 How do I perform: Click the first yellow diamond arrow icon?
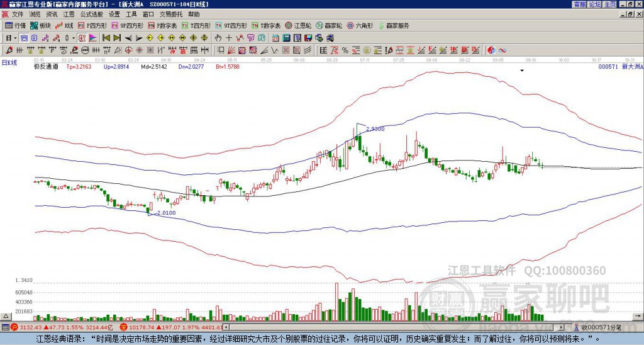click(x=150, y=38)
